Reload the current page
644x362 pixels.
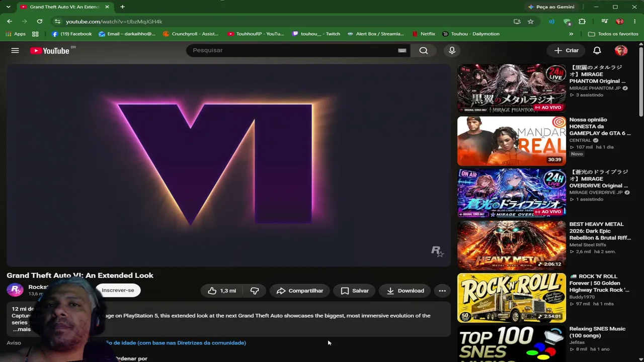[x=40, y=22]
